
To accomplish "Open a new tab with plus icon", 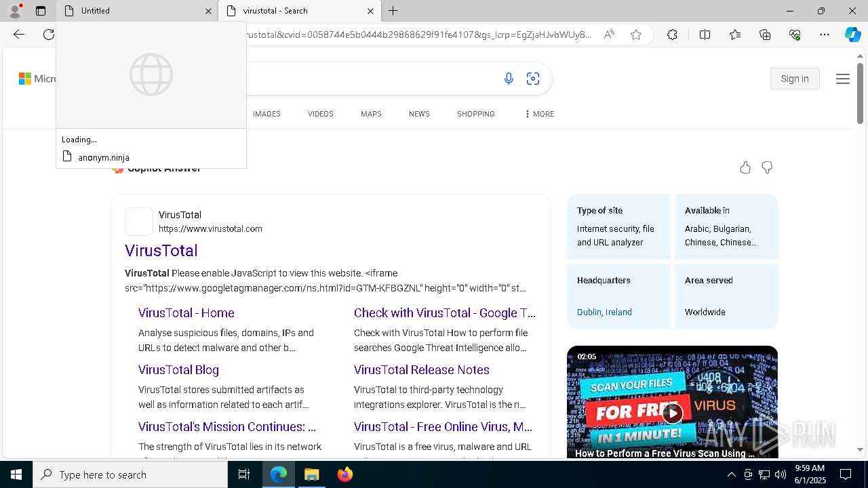I will tap(393, 11).
